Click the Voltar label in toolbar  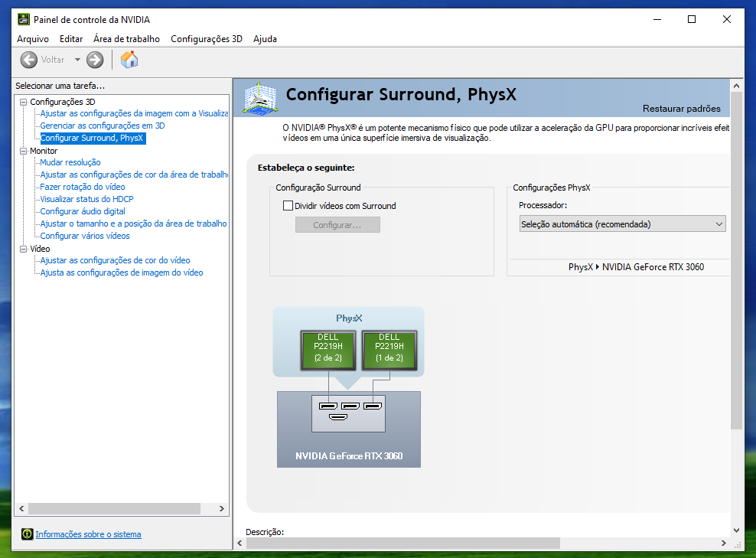(x=53, y=60)
